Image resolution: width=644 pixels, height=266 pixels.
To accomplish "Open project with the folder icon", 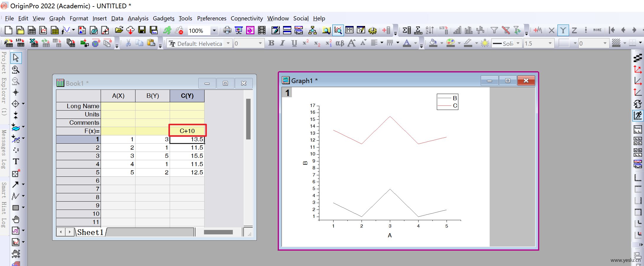I will (119, 30).
